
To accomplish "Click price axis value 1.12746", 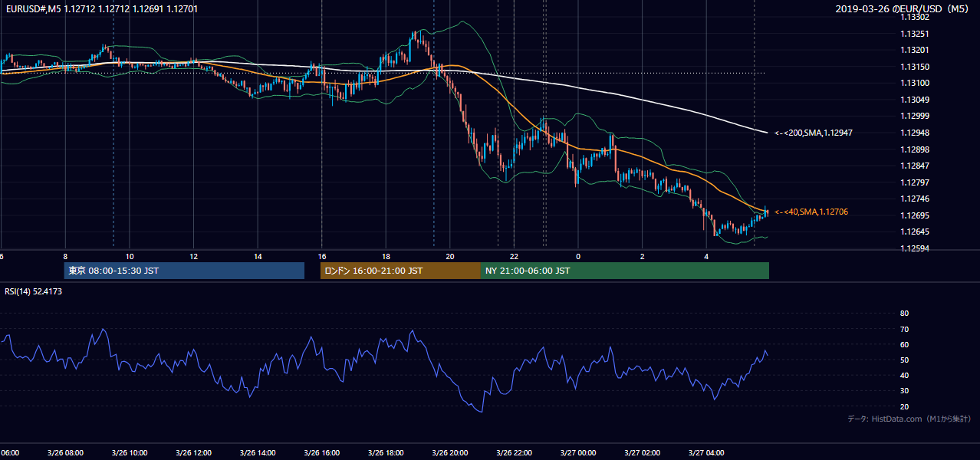I will coord(914,199).
